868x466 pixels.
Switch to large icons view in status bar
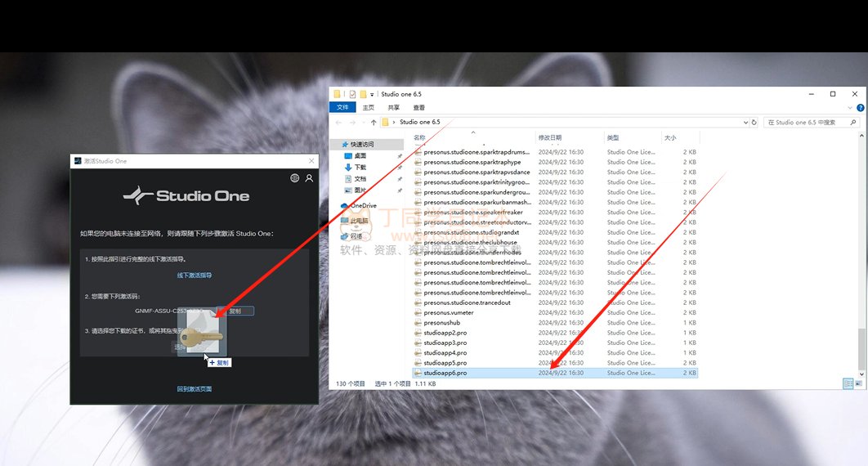(859, 383)
